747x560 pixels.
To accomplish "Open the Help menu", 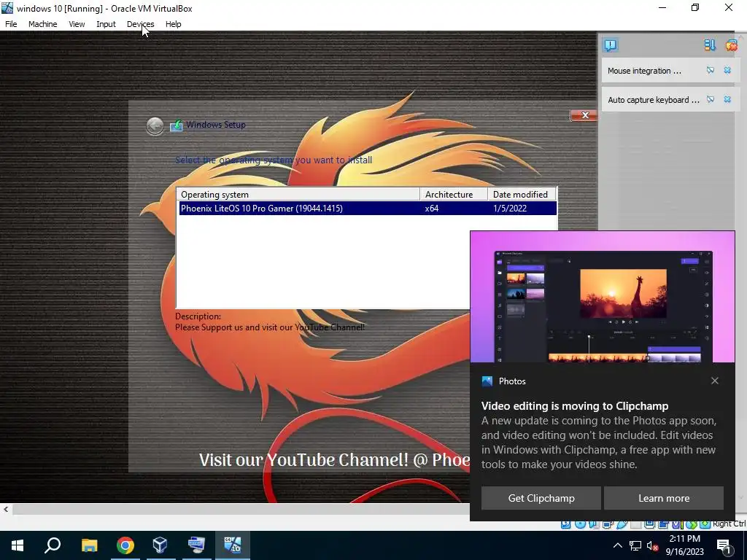I will pos(173,24).
